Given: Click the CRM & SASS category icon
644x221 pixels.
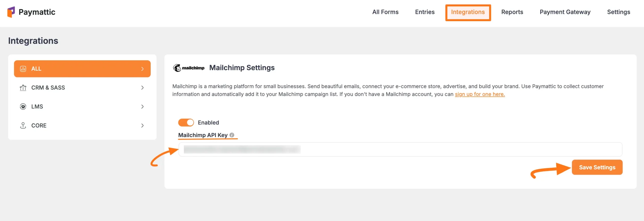Looking at the screenshot, I should 23,88.
